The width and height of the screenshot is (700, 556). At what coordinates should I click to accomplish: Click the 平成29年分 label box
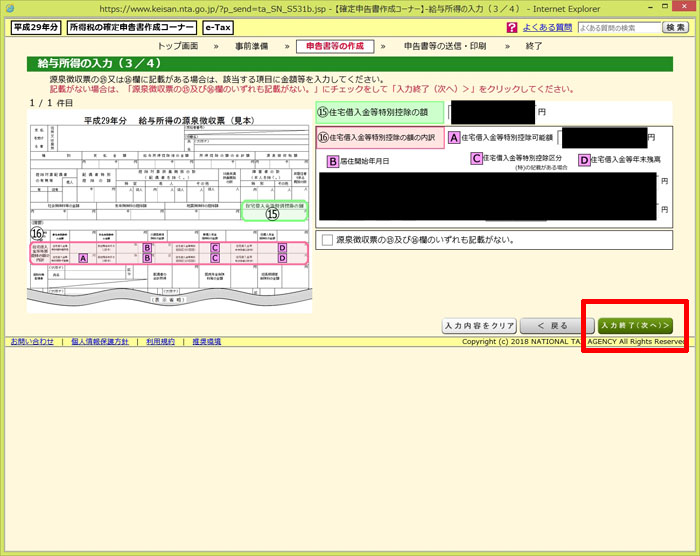pos(36,27)
